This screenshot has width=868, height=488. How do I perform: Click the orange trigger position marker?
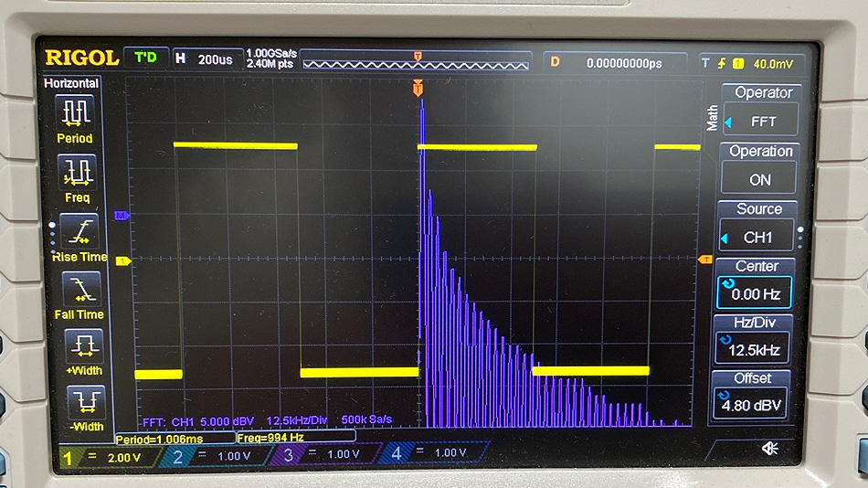click(418, 88)
